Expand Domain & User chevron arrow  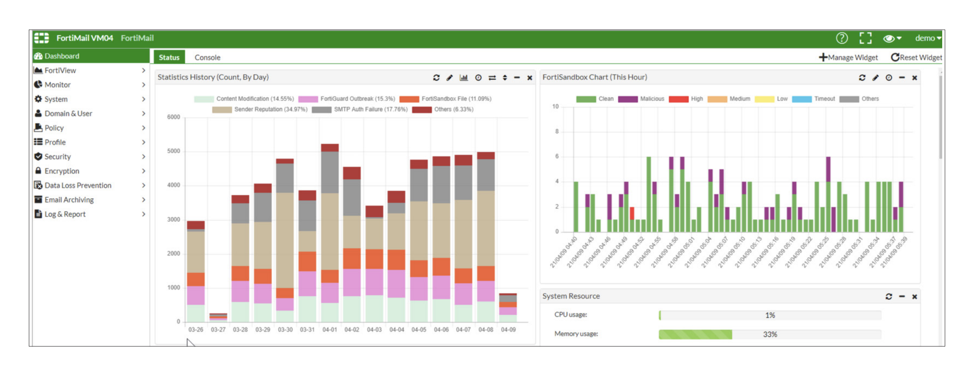(x=144, y=114)
